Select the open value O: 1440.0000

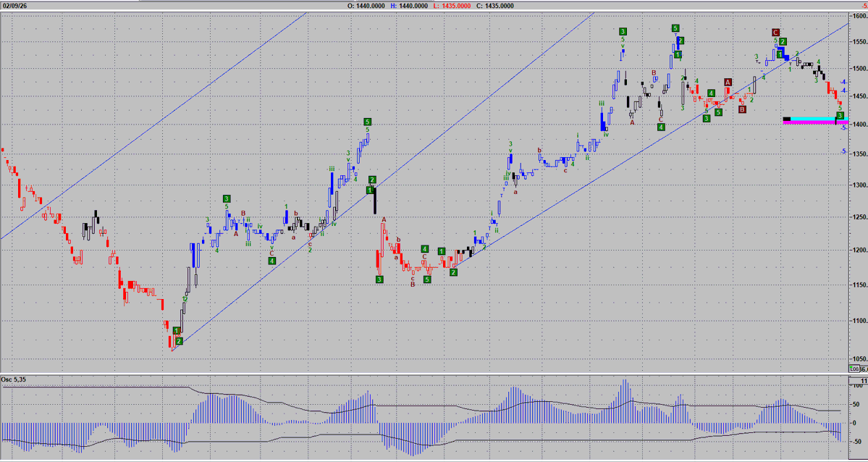[x=366, y=6]
